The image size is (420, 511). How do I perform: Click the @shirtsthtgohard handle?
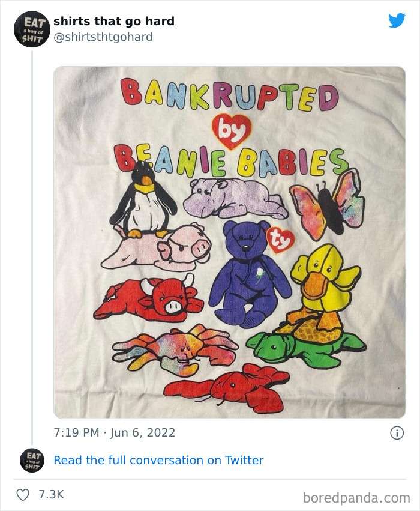click(103, 37)
